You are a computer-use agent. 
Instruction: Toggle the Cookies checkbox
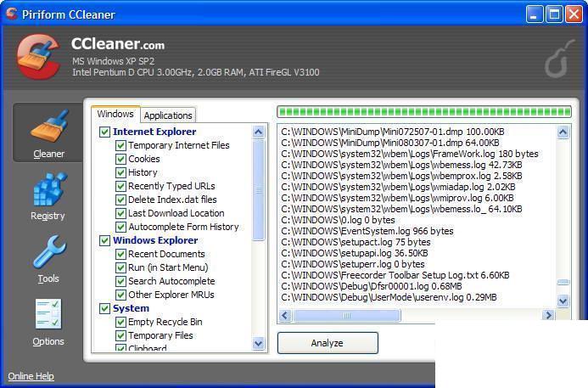point(120,159)
